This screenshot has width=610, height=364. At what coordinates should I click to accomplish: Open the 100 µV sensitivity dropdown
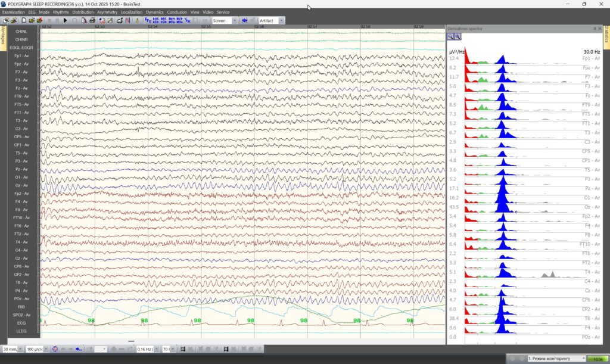(x=46, y=349)
